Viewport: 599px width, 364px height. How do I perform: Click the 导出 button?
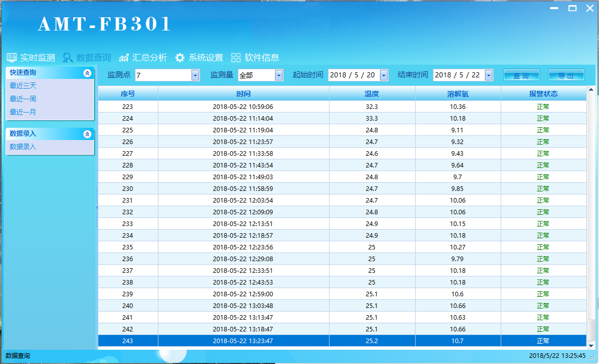[566, 75]
